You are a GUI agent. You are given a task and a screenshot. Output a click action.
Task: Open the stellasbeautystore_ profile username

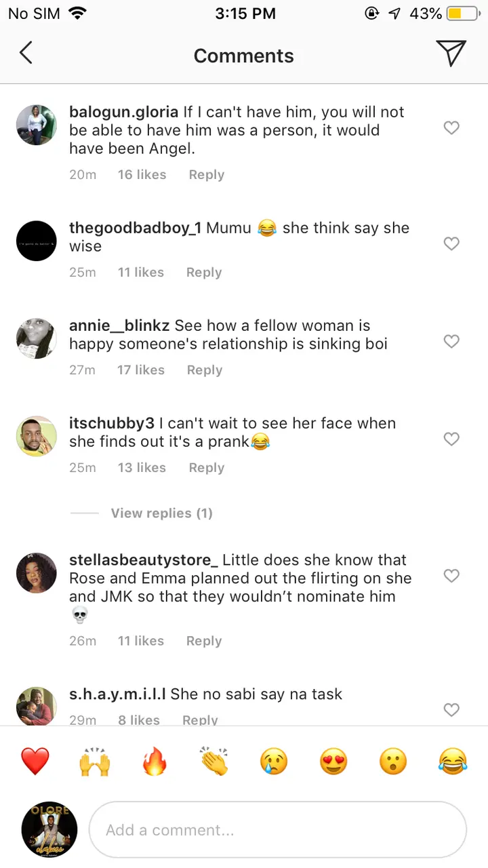(144, 560)
